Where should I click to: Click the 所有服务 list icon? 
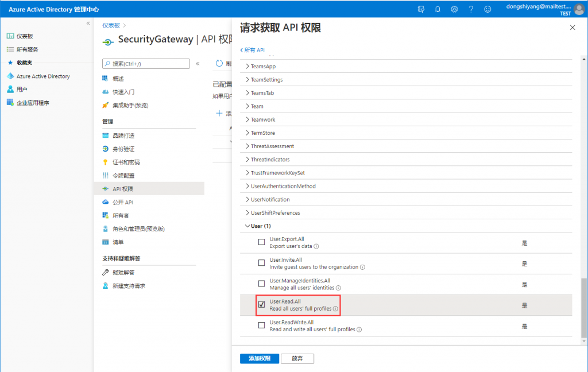10,49
